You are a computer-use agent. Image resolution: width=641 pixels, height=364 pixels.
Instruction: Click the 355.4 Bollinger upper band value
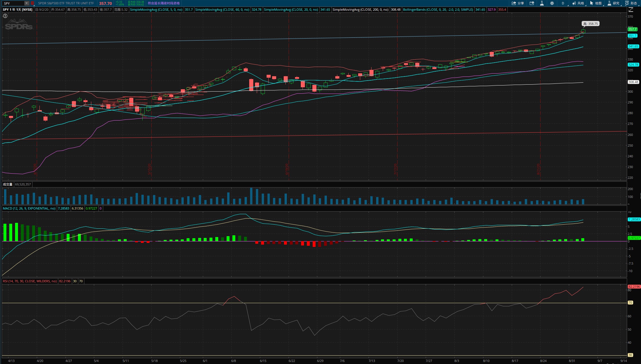(502, 10)
